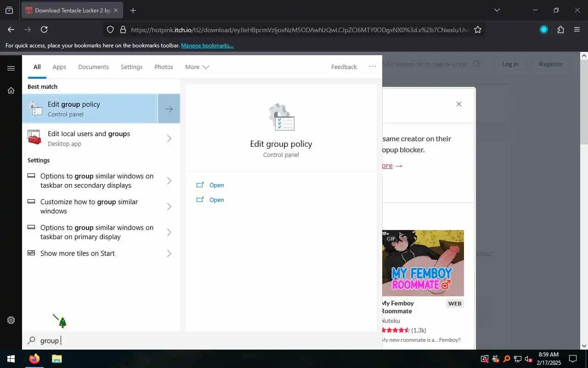Click the second Open action
This screenshot has height=368, width=588.
(x=216, y=200)
